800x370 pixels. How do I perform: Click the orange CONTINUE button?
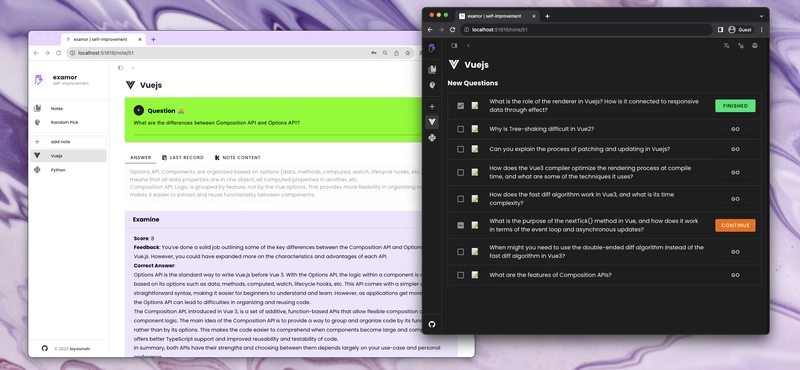[735, 225]
